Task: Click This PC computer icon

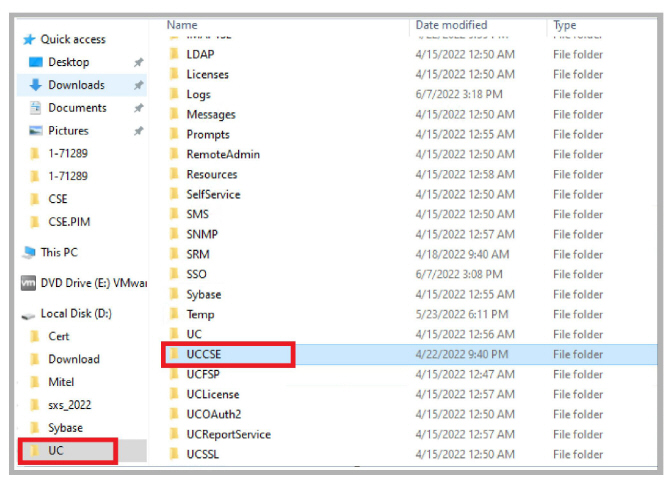Action: tap(29, 252)
